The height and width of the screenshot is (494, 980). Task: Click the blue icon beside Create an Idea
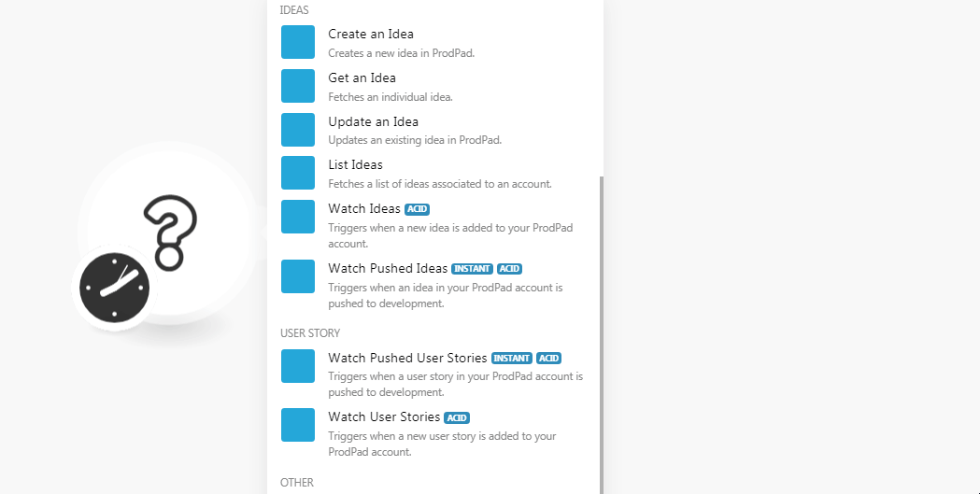pos(298,42)
